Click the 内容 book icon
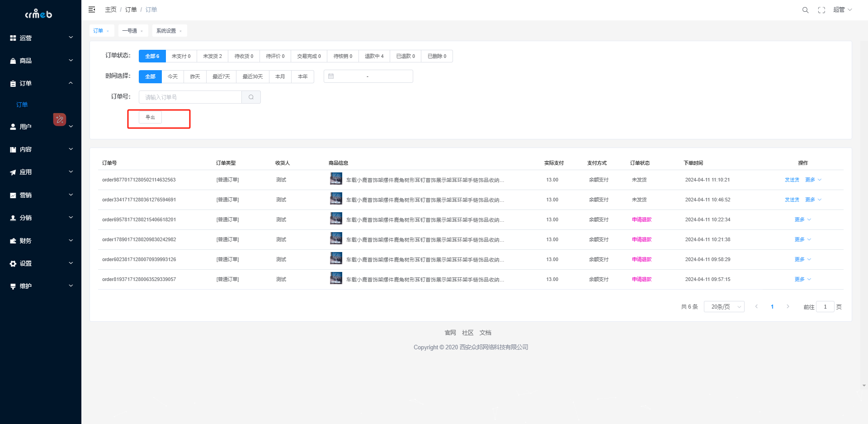The width and height of the screenshot is (868, 424). tap(13, 149)
